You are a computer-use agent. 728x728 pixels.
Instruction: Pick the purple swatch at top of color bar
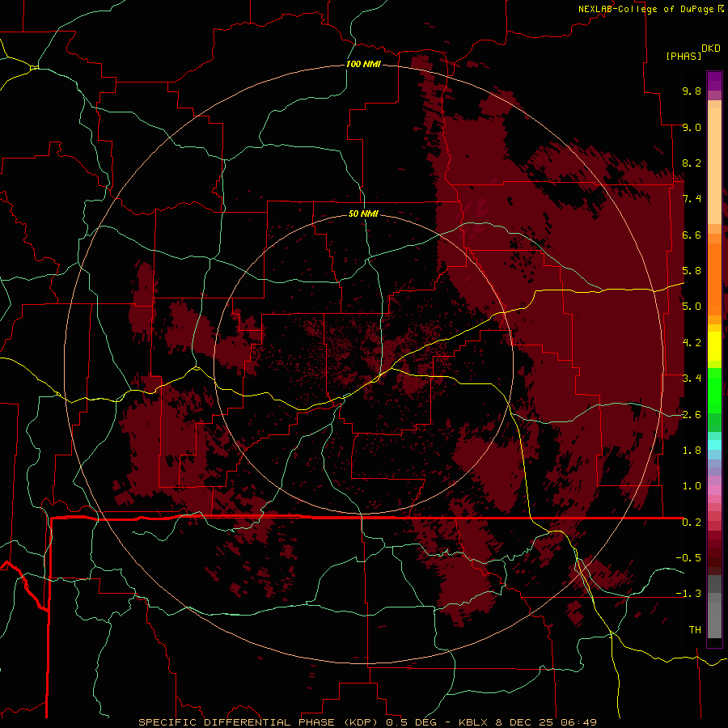(714, 81)
